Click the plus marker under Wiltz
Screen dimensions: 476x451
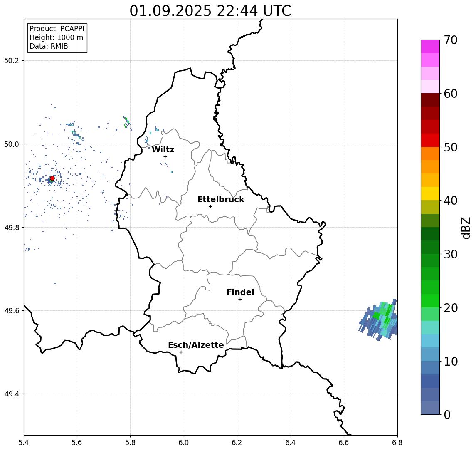(165, 156)
